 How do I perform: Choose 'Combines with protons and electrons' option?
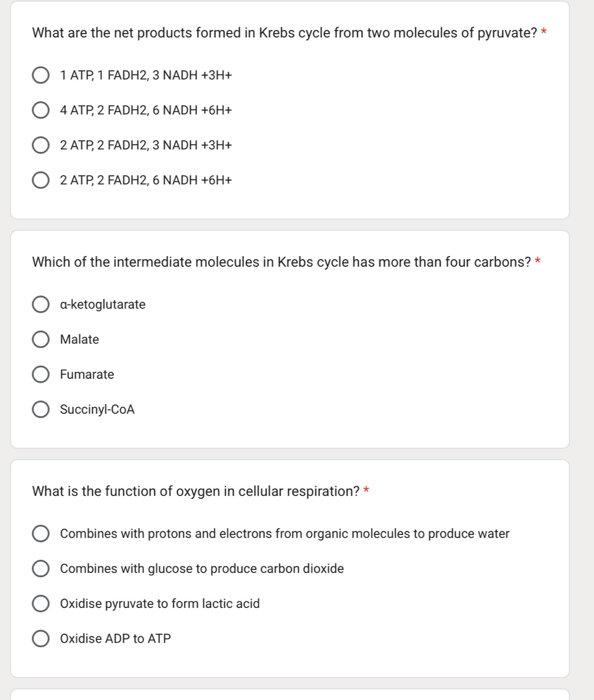click(x=41, y=534)
